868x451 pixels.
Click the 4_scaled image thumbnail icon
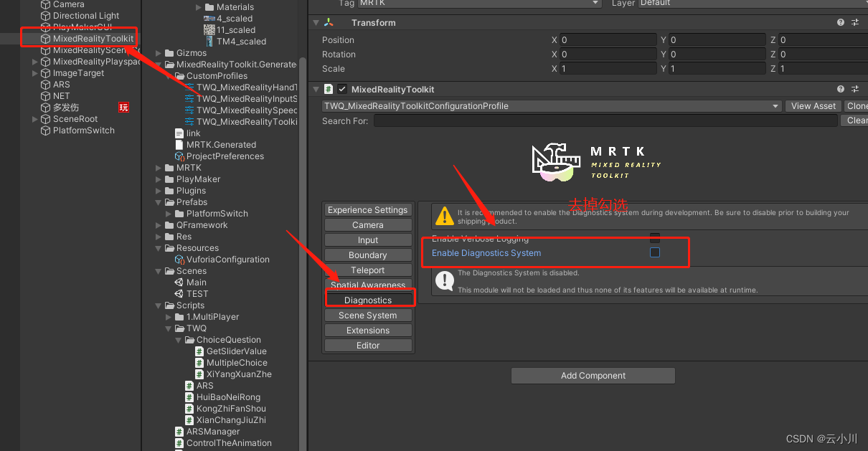[x=209, y=19]
